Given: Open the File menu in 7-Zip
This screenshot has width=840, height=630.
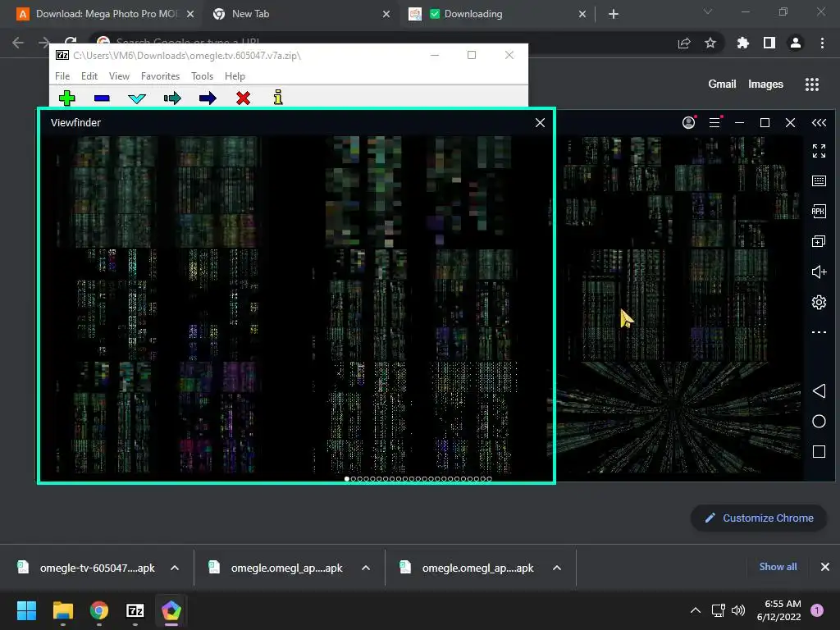Looking at the screenshot, I should point(62,76).
